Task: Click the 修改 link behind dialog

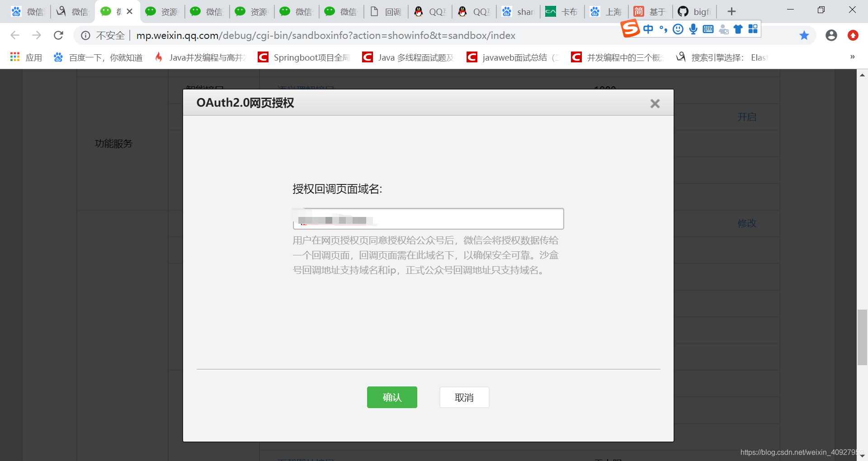Action: [747, 223]
